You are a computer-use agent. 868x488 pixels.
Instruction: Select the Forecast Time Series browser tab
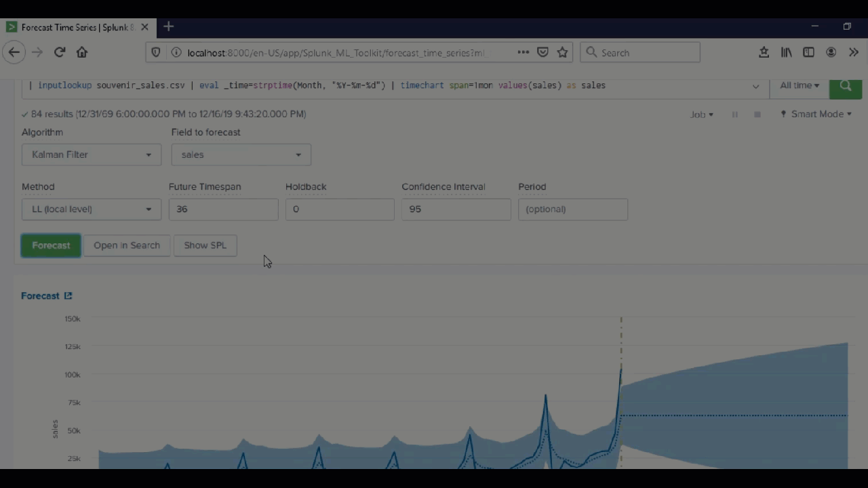tap(75, 27)
